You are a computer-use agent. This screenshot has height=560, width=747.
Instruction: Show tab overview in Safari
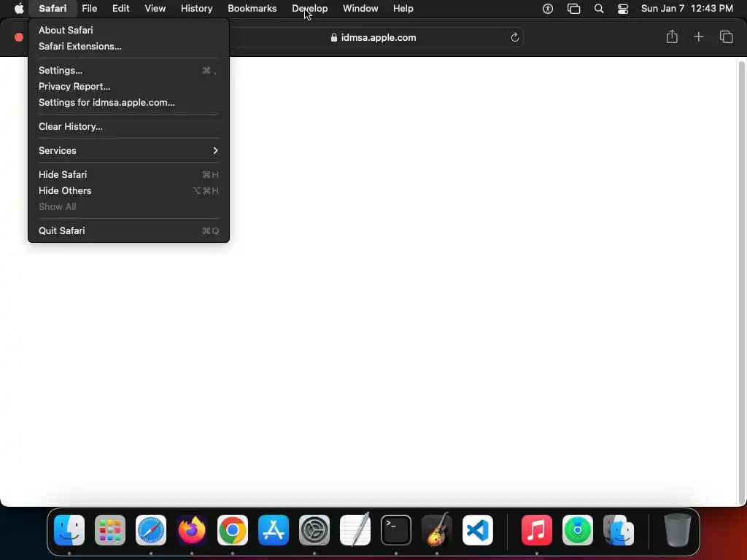[x=726, y=36]
